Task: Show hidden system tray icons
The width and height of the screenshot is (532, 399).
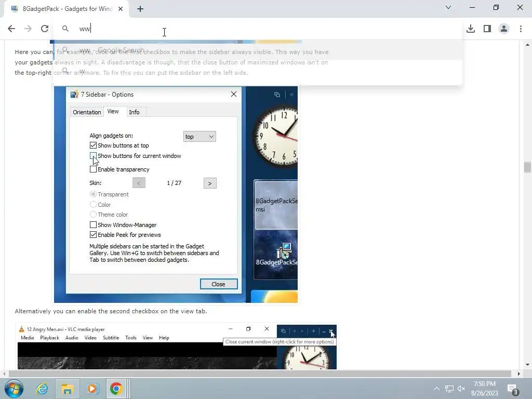Action: tap(436, 389)
